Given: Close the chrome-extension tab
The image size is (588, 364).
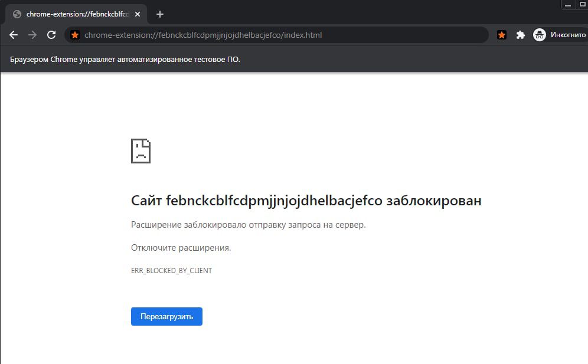Looking at the screenshot, I should click(x=138, y=14).
